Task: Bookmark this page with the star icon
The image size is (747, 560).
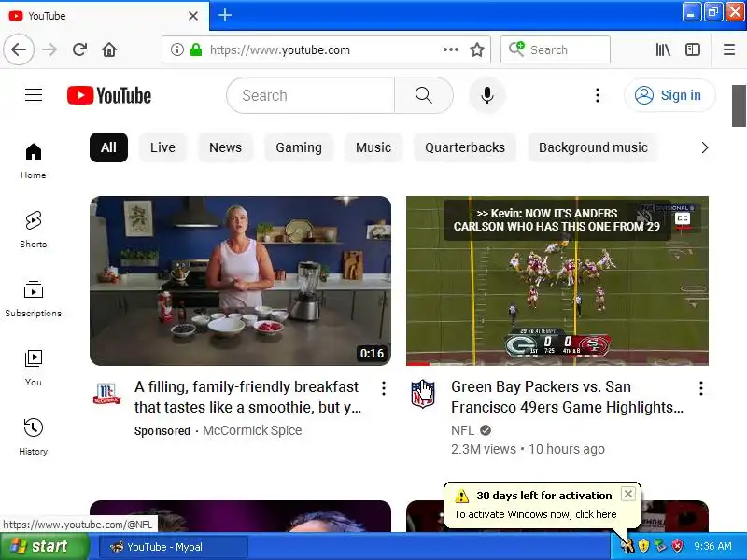Action: pyautogui.click(x=477, y=49)
